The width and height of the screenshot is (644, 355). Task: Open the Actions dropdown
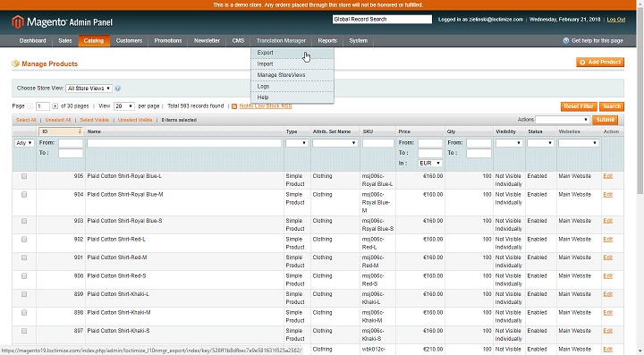point(563,120)
